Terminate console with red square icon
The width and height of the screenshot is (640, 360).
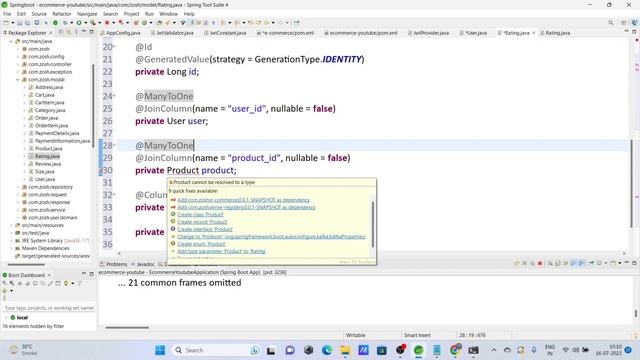coord(540,263)
